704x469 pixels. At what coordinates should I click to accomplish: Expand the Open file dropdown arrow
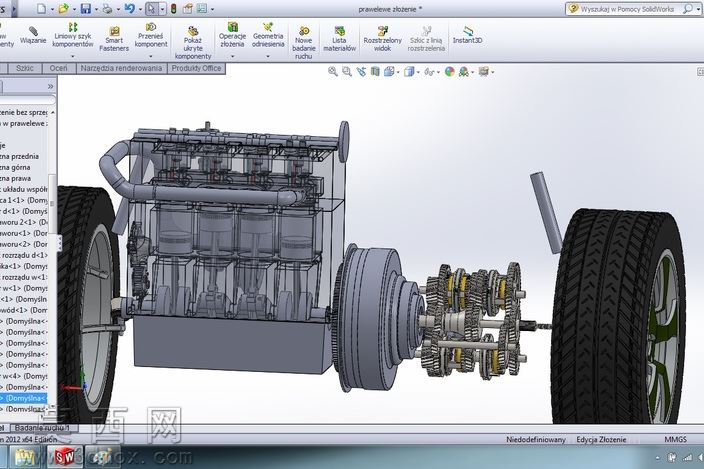74,9
